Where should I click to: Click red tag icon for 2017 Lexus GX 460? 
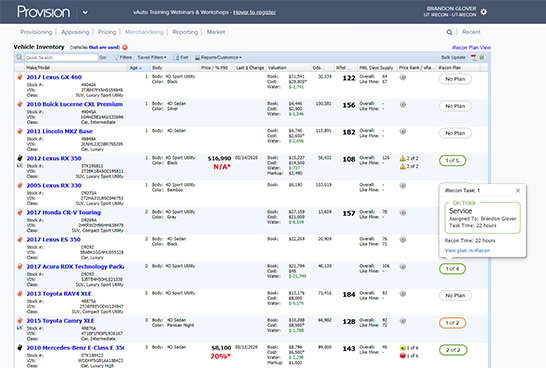coord(20,77)
